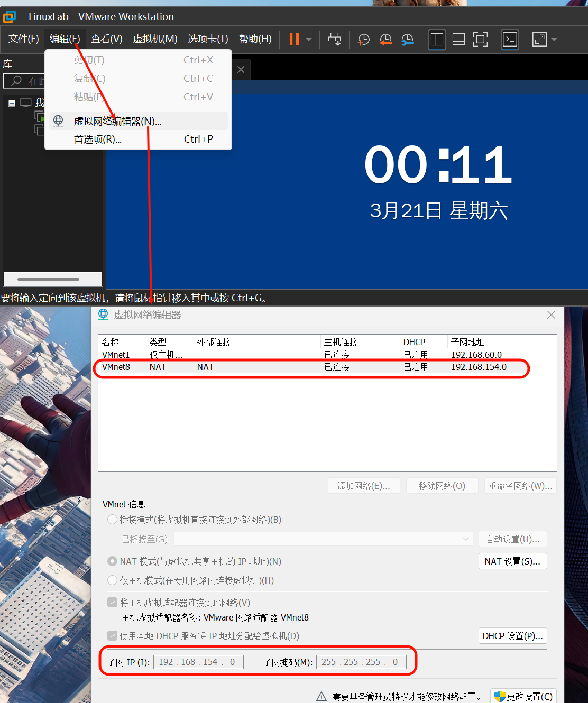Close the 虚拟网络编辑器 dialog
Image resolution: width=588 pixels, height=703 pixels.
click(x=551, y=315)
